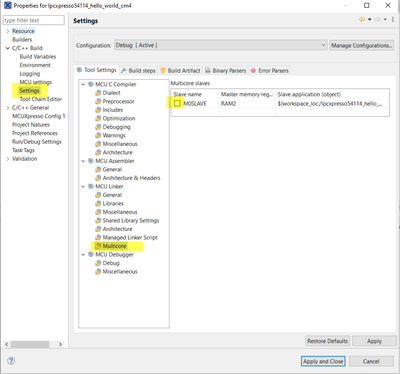Select Includes under MCU C Compiler
Image resolution: width=400 pixels, height=374 pixels.
pyautogui.click(x=113, y=110)
